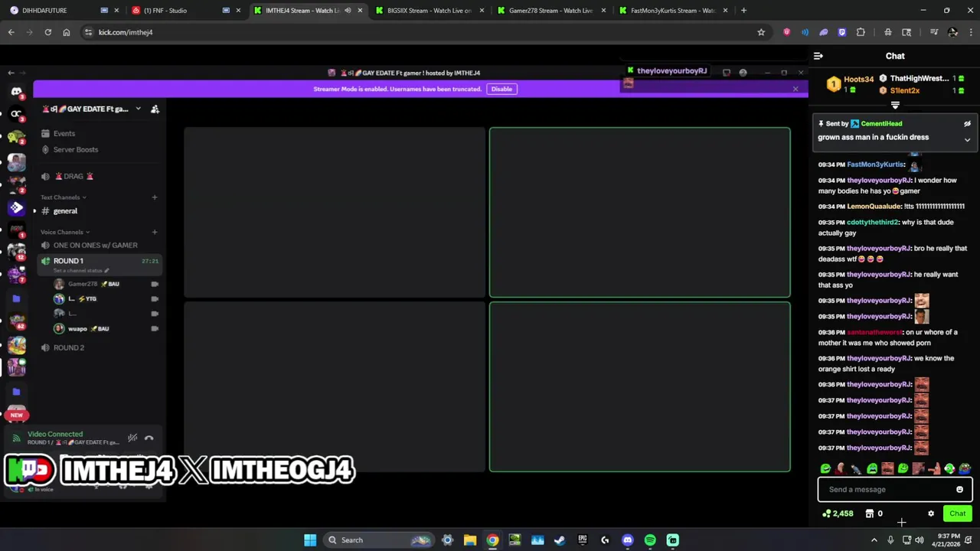Disable Streamer Mode in Discord banner

(501, 89)
